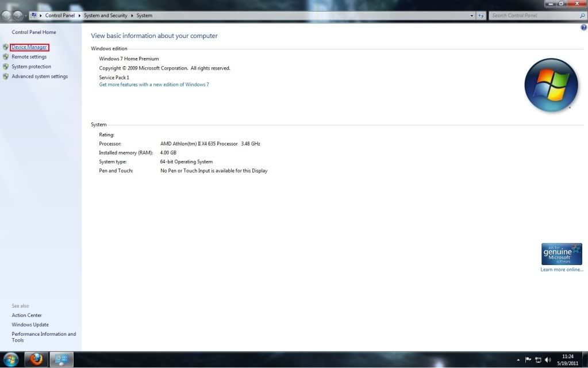The width and height of the screenshot is (588, 368).
Task: Expand the arrow after System and Security breadcrumb
Action: 132,16
